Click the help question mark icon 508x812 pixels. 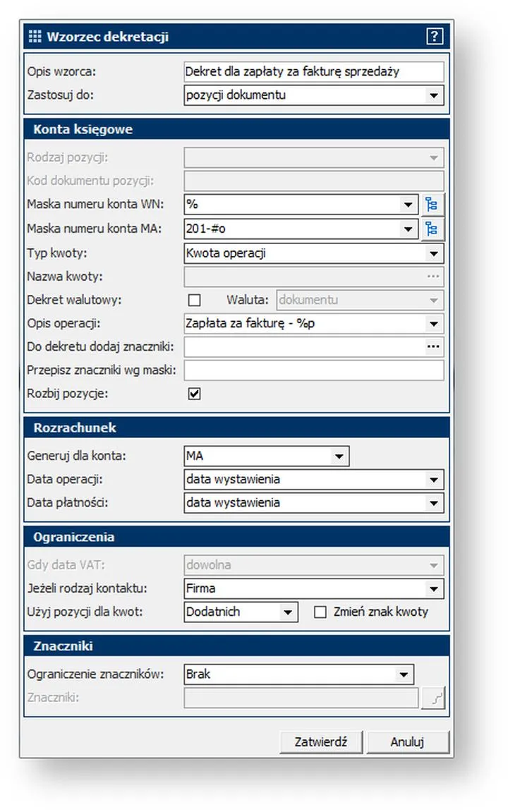point(435,37)
